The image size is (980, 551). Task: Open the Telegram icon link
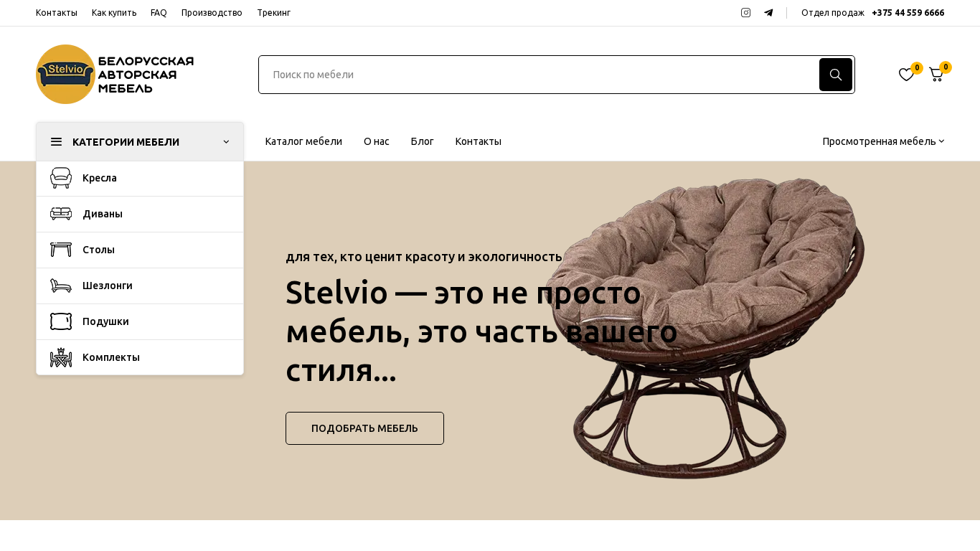tap(768, 13)
